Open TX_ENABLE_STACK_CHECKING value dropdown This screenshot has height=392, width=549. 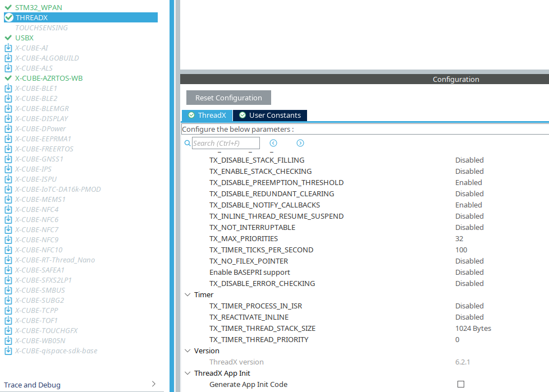pos(469,172)
